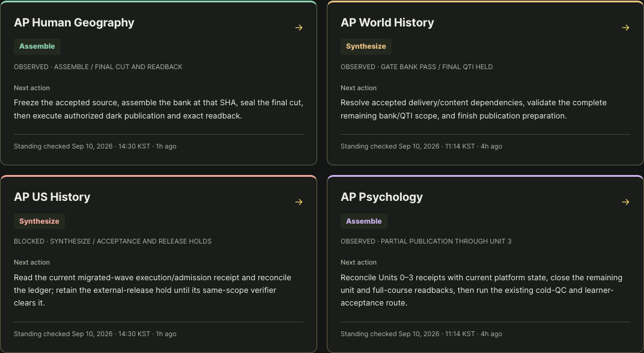644x353 pixels.
Task: Click Next action label in AP Human Geography
Action: pos(32,88)
